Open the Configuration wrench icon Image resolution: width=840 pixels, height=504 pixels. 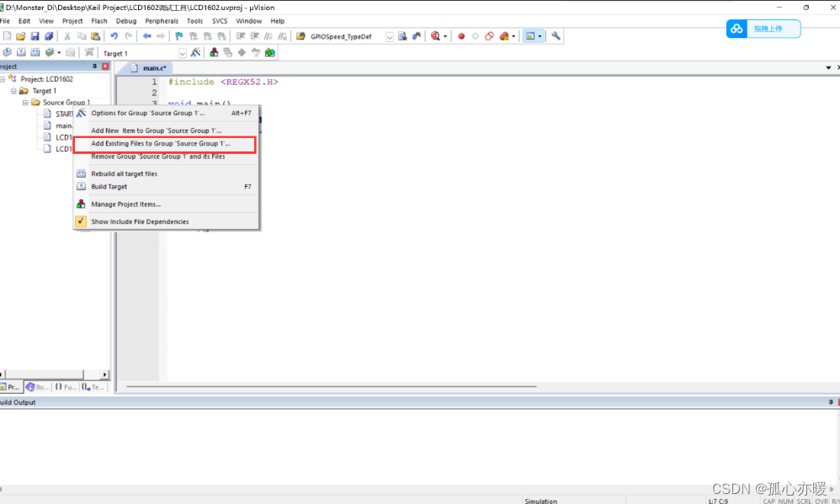tap(556, 36)
